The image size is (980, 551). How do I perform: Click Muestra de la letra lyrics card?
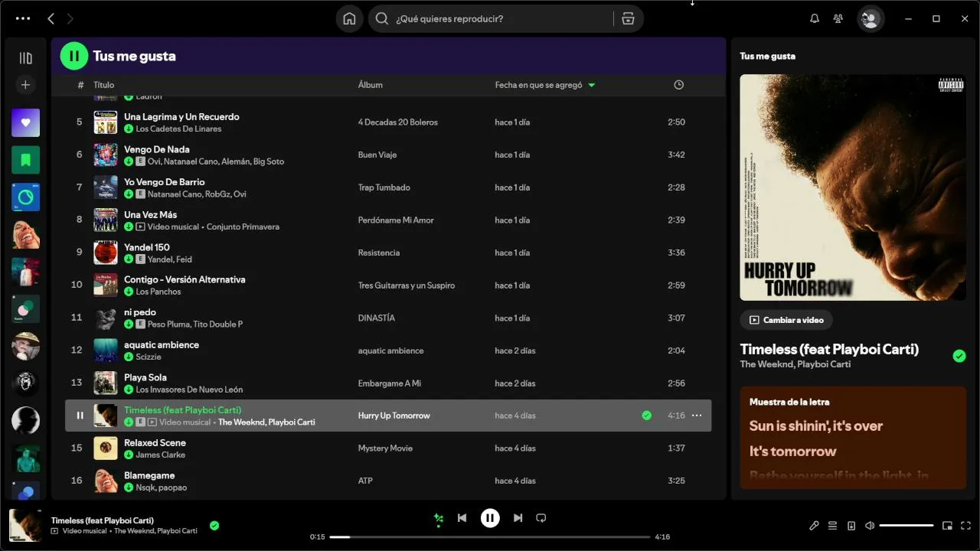pyautogui.click(x=853, y=438)
